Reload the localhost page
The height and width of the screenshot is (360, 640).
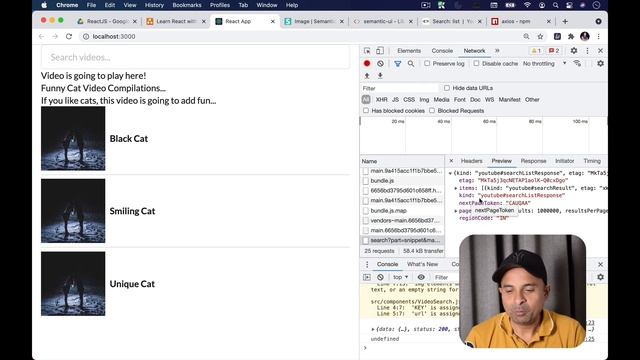pos(69,36)
